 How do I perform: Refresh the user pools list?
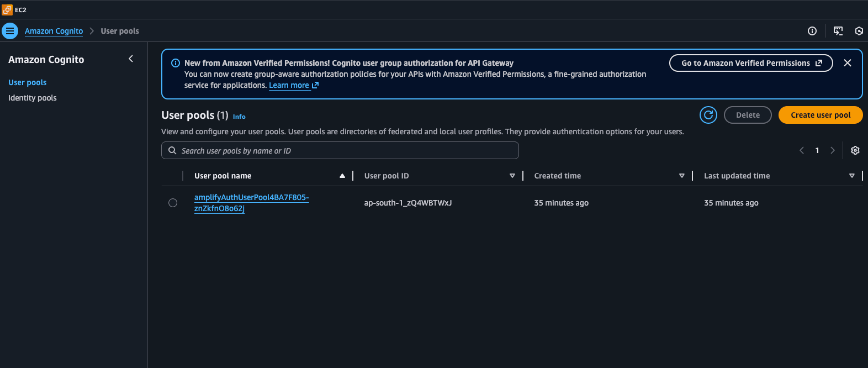pyautogui.click(x=708, y=115)
